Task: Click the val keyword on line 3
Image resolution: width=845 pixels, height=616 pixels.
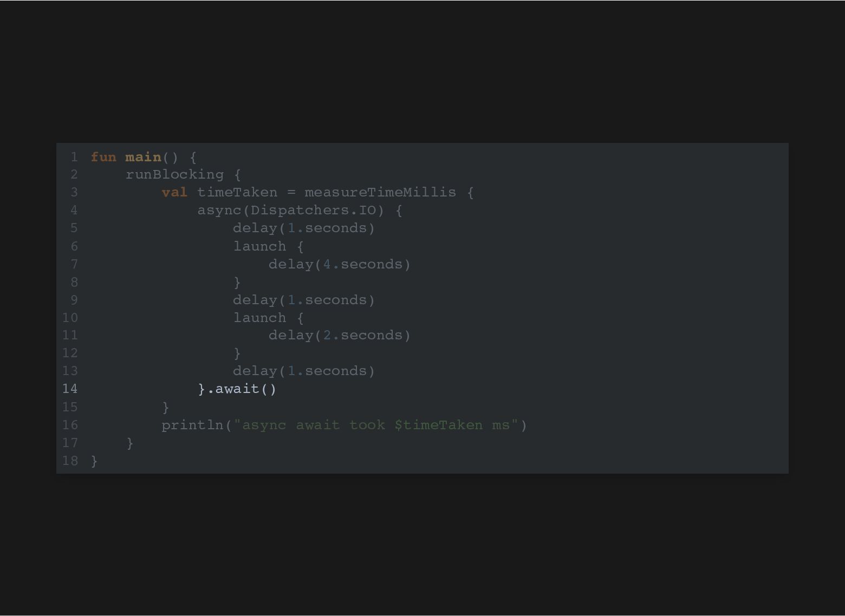Action: pos(174,192)
